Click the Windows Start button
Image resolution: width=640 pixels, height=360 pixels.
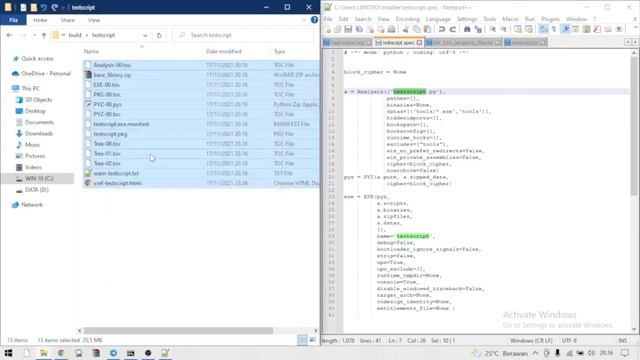[8, 353]
